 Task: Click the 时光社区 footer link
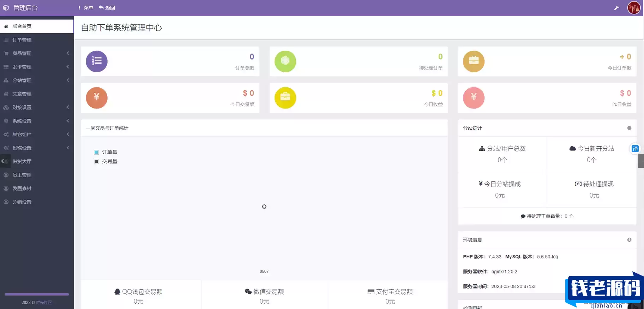[44, 303]
